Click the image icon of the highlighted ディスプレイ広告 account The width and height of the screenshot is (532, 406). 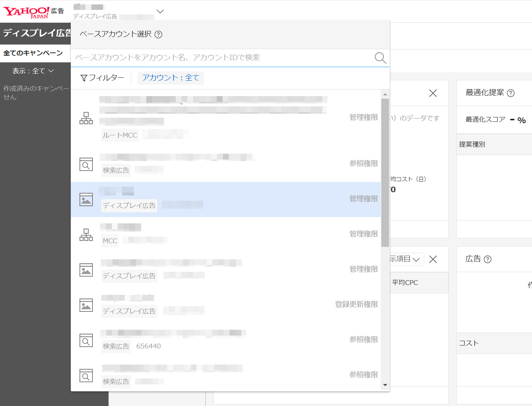pyautogui.click(x=86, y=200)
